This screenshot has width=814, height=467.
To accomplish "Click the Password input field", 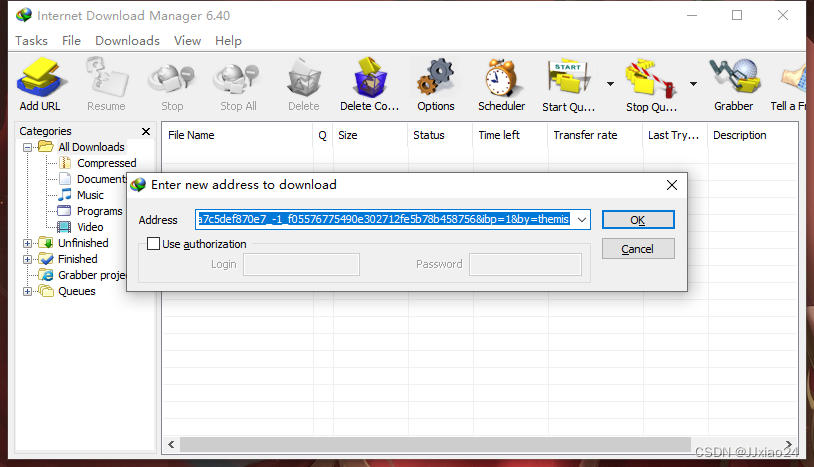I will tap(525, 265).
